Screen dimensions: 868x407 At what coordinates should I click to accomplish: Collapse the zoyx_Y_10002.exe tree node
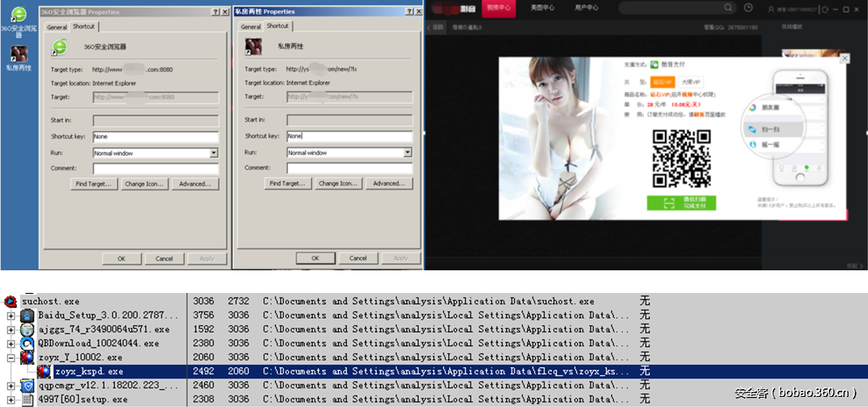[11, 358]
